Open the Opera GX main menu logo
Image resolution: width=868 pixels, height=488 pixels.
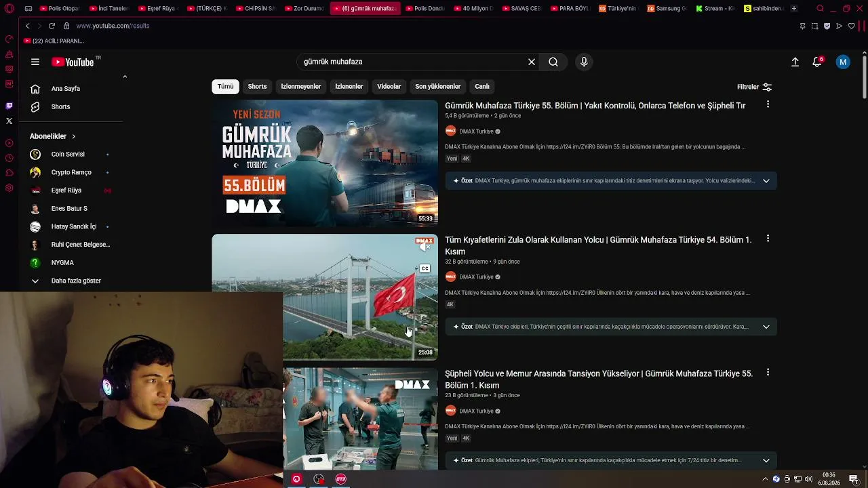9,9
